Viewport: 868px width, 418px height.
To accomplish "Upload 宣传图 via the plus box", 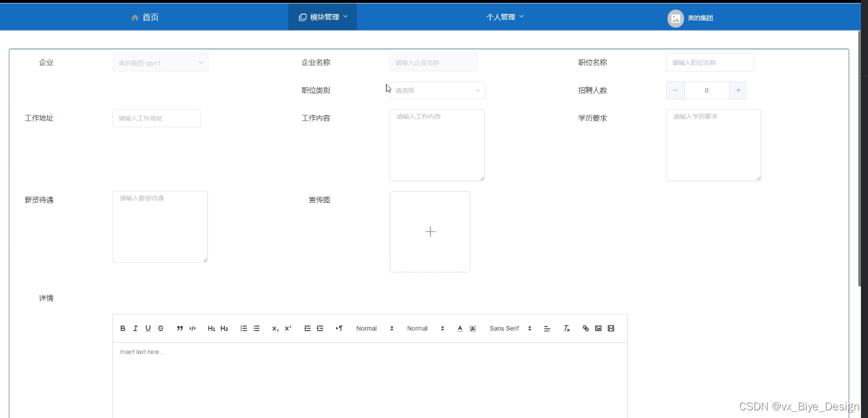I will [430, 232].
